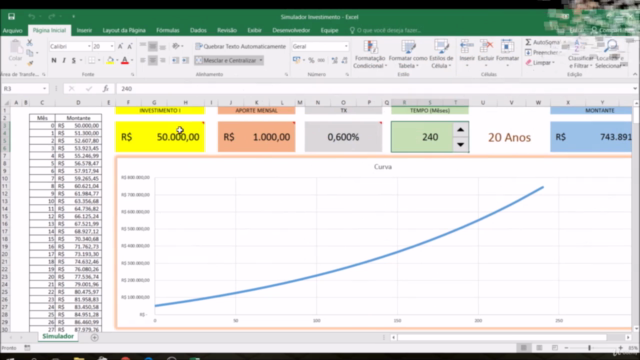Click the Borders icon in the Fonte group
This screenshot has width=640, height=360.
pyautogui.click(x=92, y=60)
